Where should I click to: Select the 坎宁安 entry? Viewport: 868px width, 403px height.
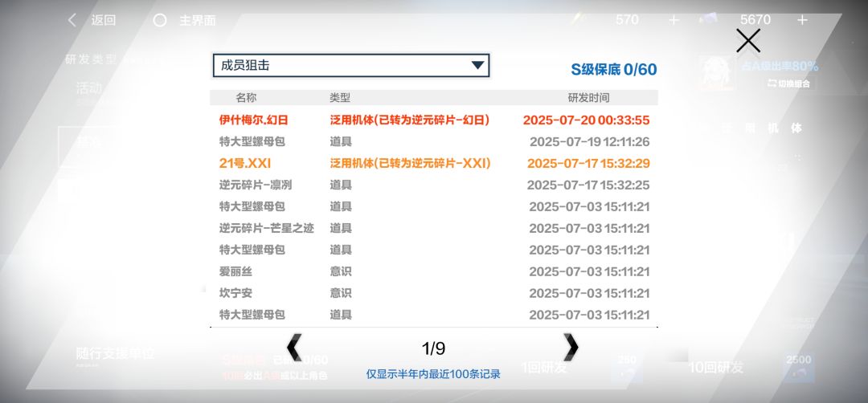[x=235, y=293]
